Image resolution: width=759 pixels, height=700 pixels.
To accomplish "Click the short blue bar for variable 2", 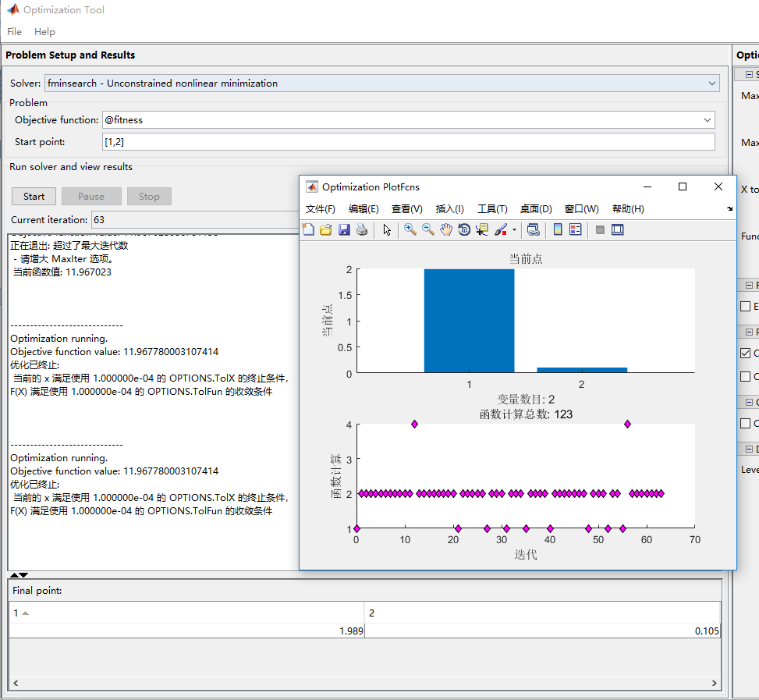I will click(582, 370).
